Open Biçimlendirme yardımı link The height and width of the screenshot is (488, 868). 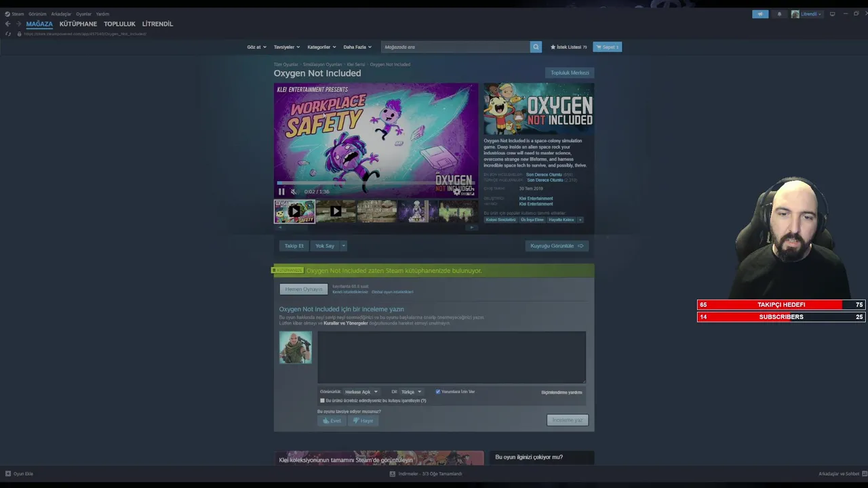tap(561, 392)
